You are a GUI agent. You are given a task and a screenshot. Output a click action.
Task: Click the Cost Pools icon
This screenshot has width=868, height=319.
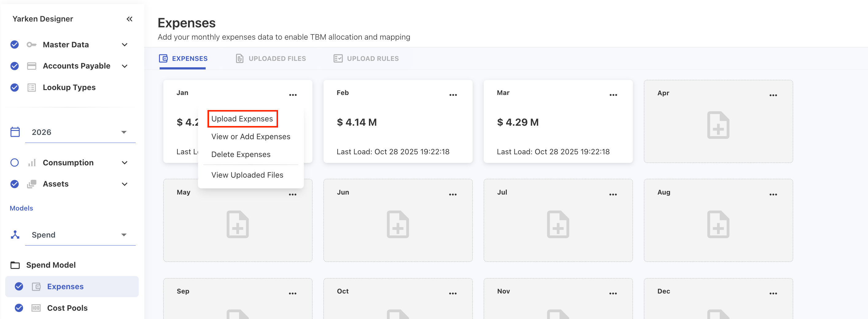(36, 308)
